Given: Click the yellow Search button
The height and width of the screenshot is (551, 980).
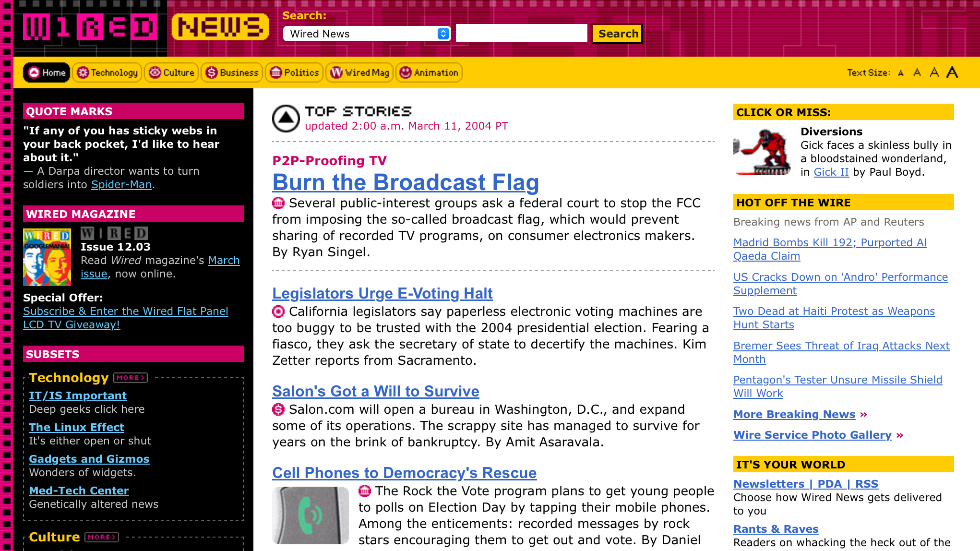Looking at the screenshot, I should [618, 34].
